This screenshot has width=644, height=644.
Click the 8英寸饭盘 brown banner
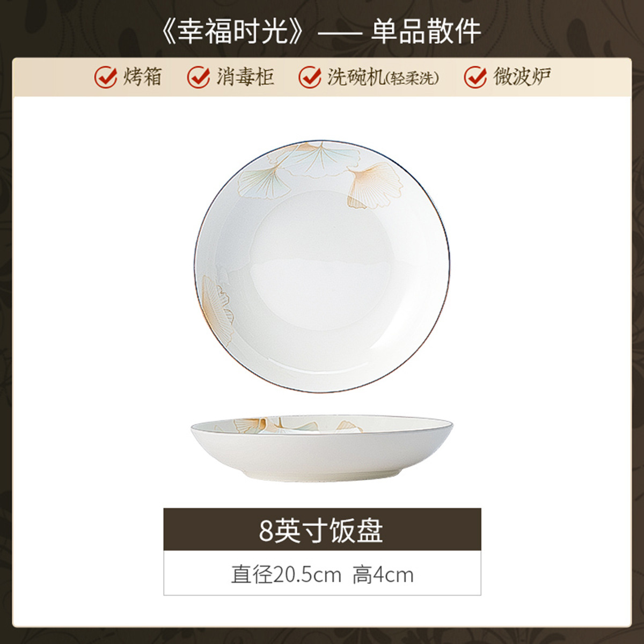322,530
